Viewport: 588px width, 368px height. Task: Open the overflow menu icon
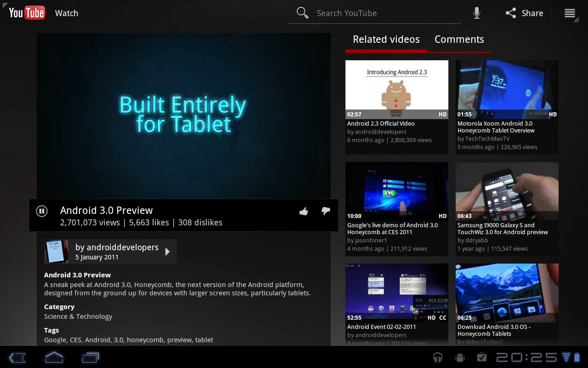click(x=570, y=13)
